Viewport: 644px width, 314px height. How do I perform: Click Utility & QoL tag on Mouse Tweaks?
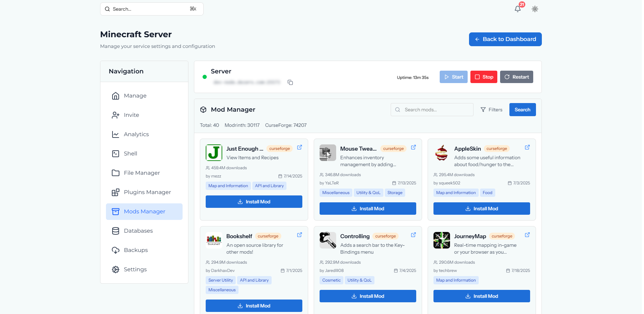coord(368,193)
